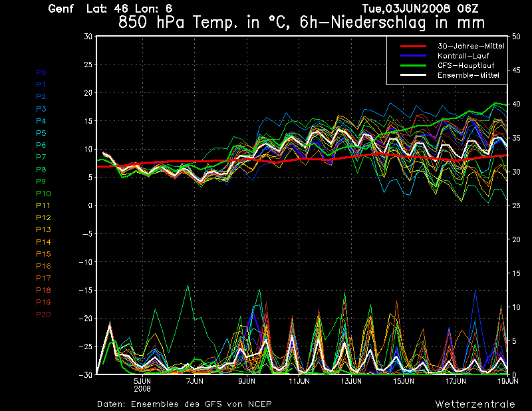Viewport: 532px width, 411px height.
Task: Click the red 30-Jahres-Mittel legend line
Action: [413, 46]
